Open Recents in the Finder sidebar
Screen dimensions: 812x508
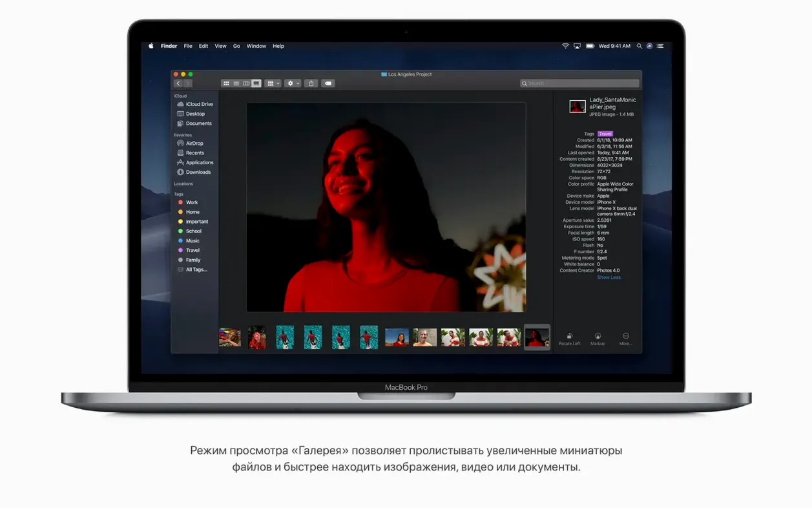[191, 153]
